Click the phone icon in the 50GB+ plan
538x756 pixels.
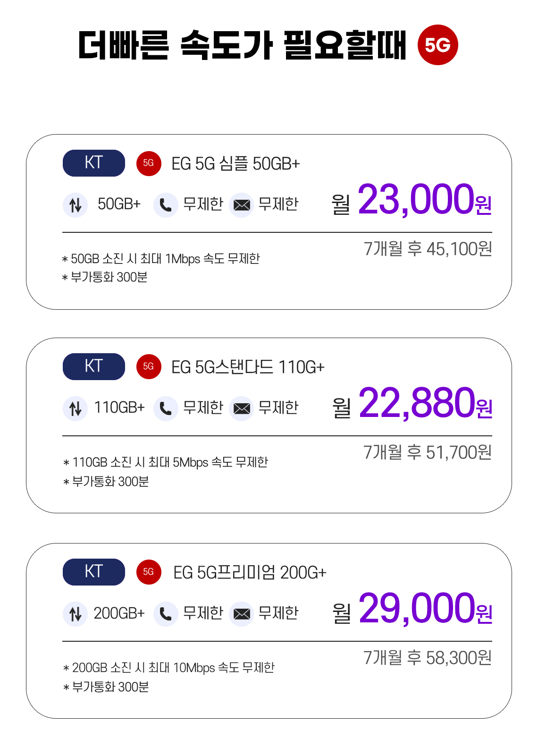(166, 205)
